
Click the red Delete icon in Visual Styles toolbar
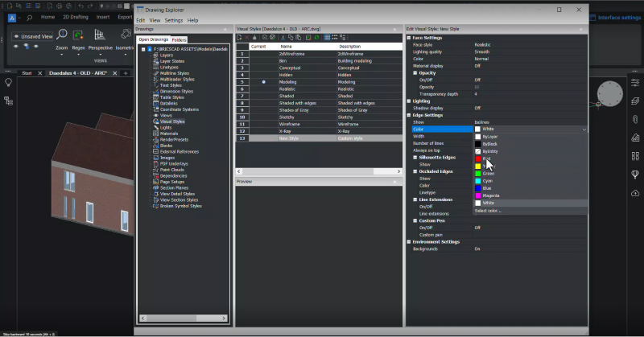pos(247,37)
